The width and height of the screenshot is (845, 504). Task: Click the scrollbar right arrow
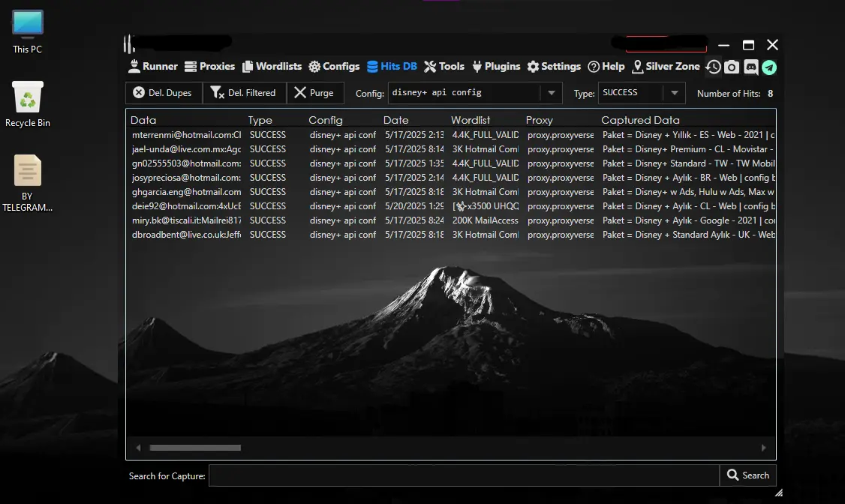tap(763, 448)
